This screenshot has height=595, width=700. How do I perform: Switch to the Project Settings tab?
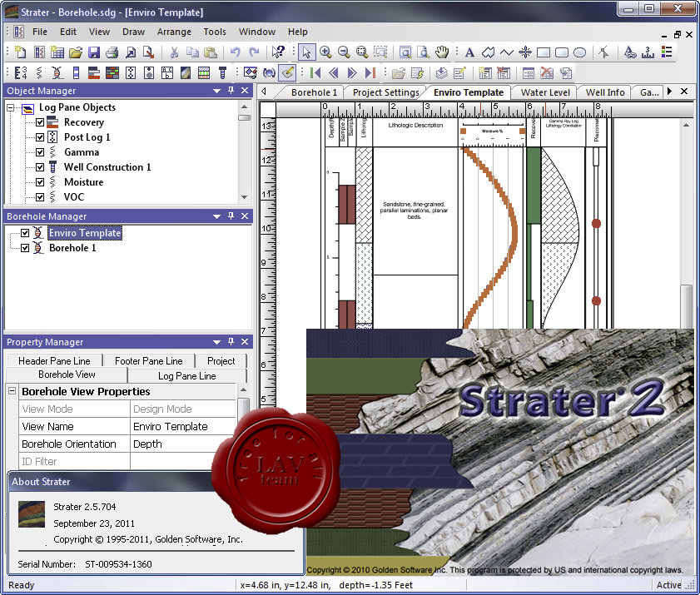pos(385,92)
